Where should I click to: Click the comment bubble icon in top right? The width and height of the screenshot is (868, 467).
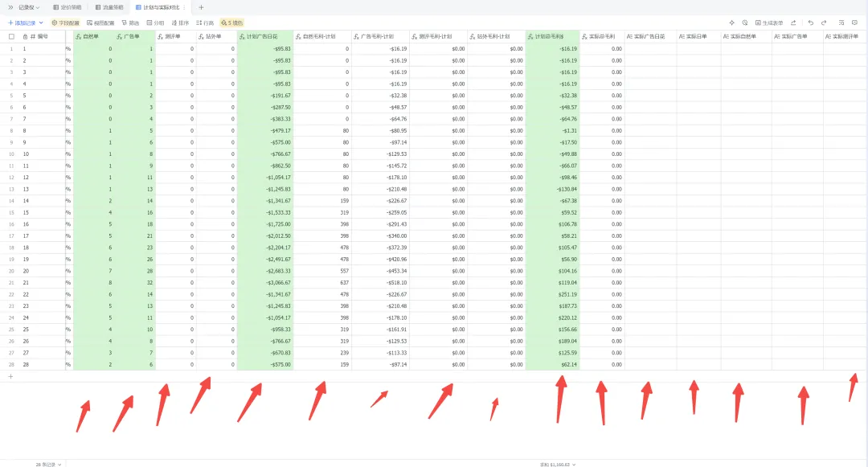pyautogui.click(x=854, y=23)
